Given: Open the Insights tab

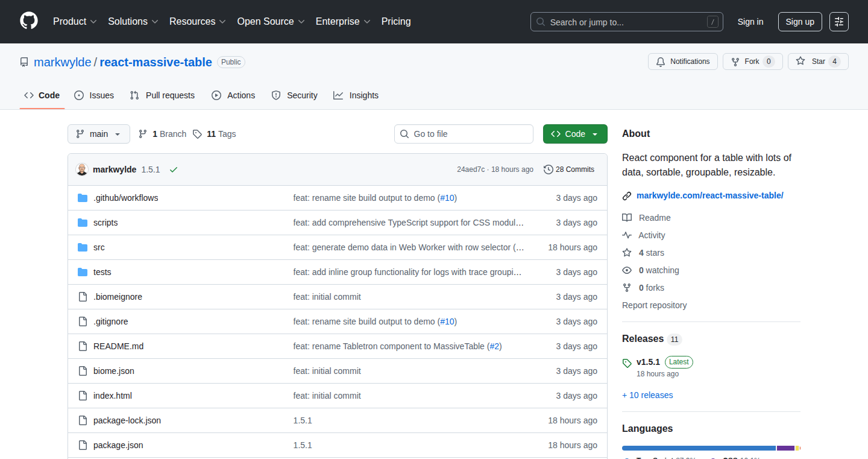Looking at the screenshot, I should click(x=356, y=95).
